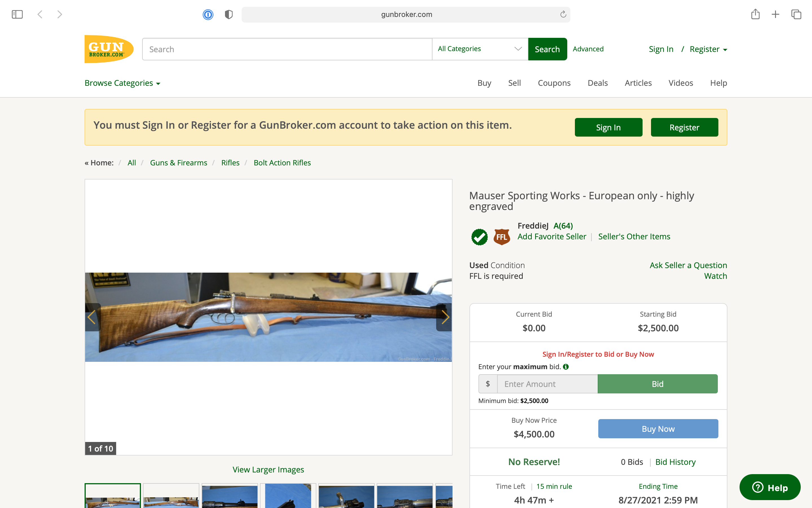Viewport: 812px width, 508px height.
Task: Open Advanced search link
Action: click(x=588, y=49)
